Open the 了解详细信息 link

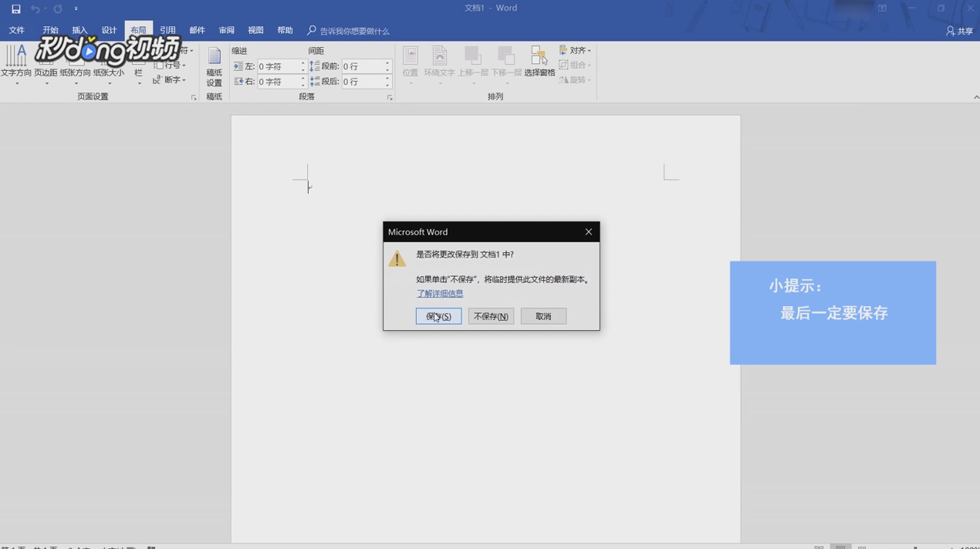point(440,294)
